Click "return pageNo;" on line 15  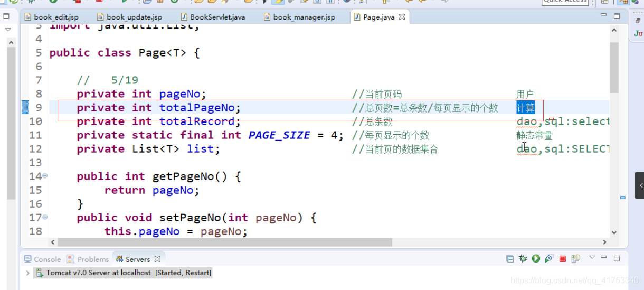coord(153,190)
